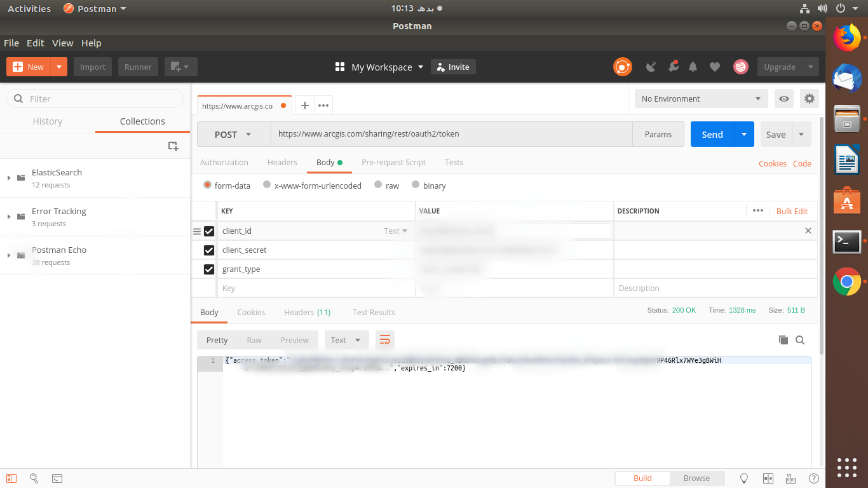Switch to the Build view toggle
Screen dimensions: 868x488
pyautogui.click(x=642, y=478)
